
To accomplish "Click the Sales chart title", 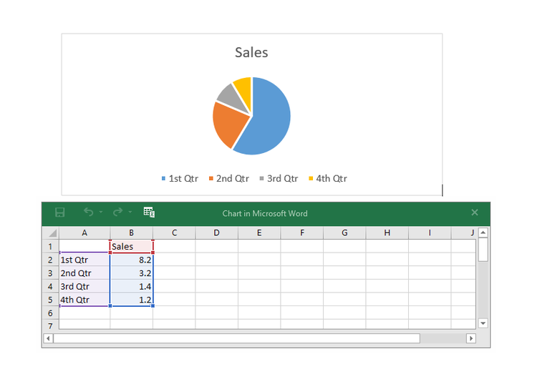I will coord(251,52).
